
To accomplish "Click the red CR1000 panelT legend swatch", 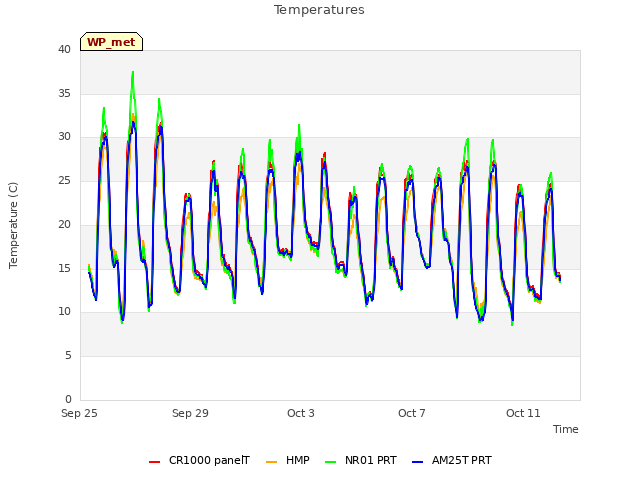I will pos(154,462).
